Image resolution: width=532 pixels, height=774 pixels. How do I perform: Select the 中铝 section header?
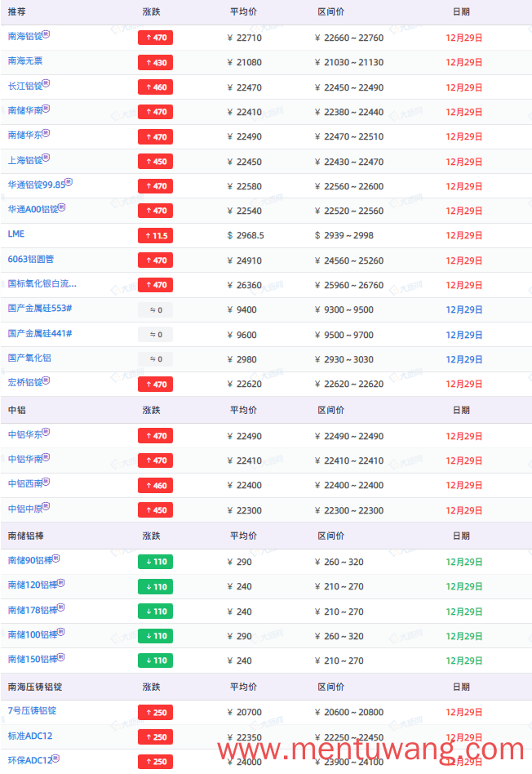(17, 410)
